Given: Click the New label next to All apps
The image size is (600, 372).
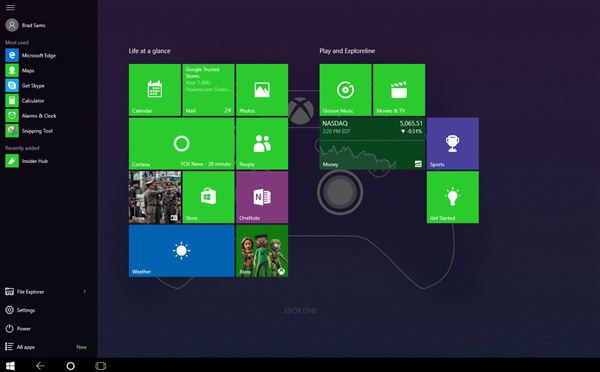Looking at the screenshot, I should (x=82, y=347).
